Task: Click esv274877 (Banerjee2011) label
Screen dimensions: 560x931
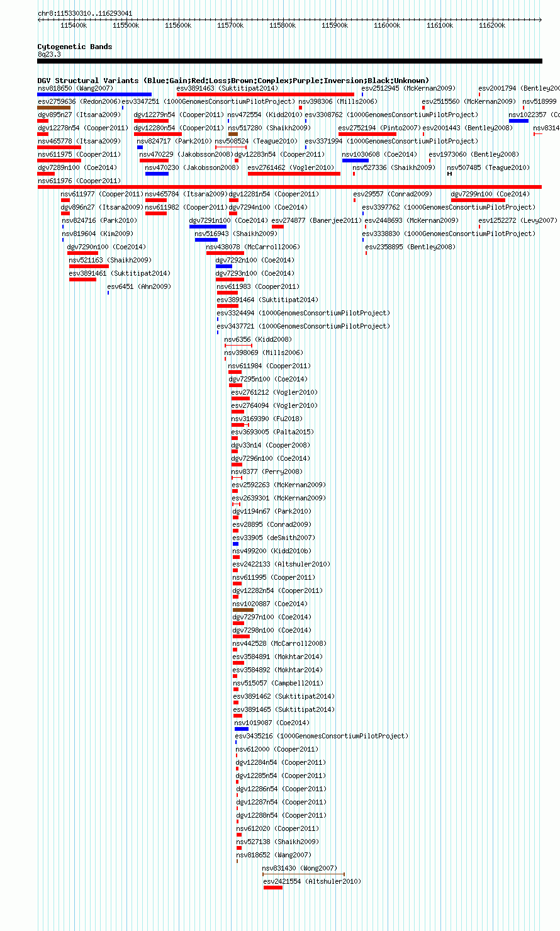Action: (x=317, y=220)
